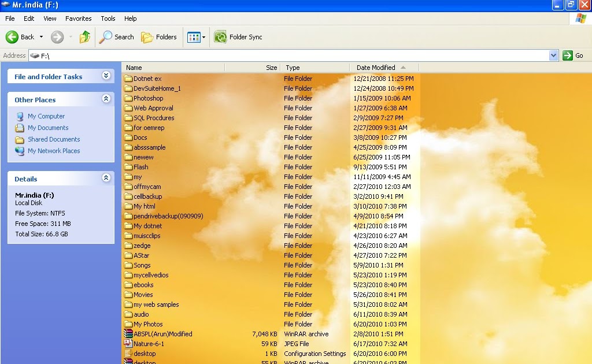The image size is (592, 364).
Task: Open the View menu
Action: pyautogui.click(x=50, y=18)
